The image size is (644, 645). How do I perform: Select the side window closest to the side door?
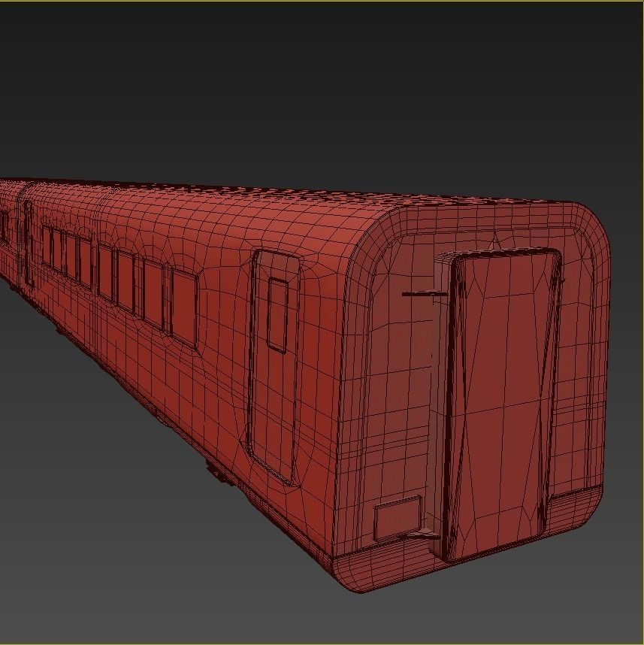[184, 308]
